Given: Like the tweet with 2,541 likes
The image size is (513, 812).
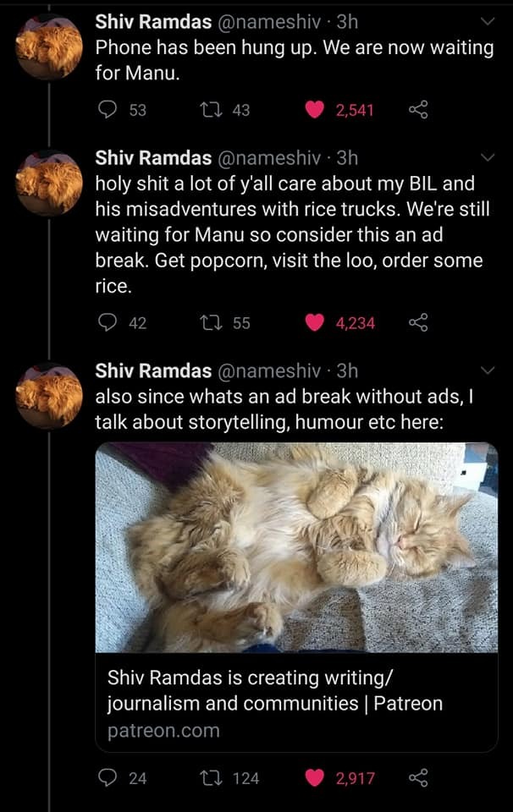Looking at the screenshot, I should (x=315, y=110).
